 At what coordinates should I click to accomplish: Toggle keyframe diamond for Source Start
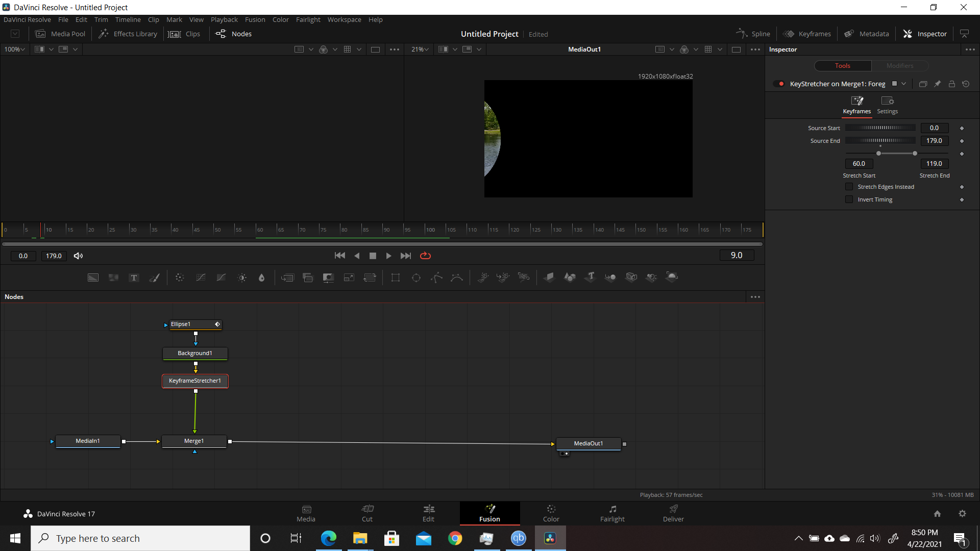(x=962, y=128)
